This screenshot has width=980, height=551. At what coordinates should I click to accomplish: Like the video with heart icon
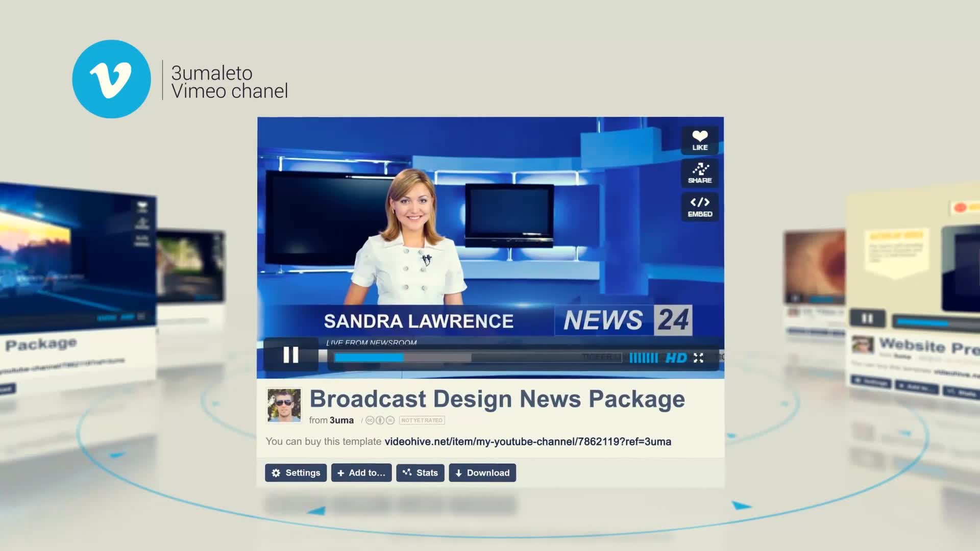(x=700, y=140)
